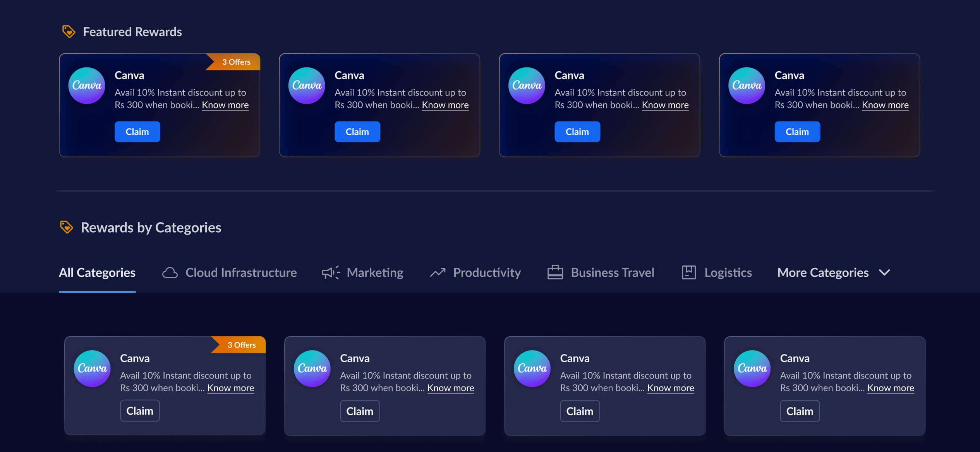Image resolution: width=980 pixels, height=452 pixels.
Task: Claim the first Featured Rewards Canva offer
Action: tap(137, 132)
